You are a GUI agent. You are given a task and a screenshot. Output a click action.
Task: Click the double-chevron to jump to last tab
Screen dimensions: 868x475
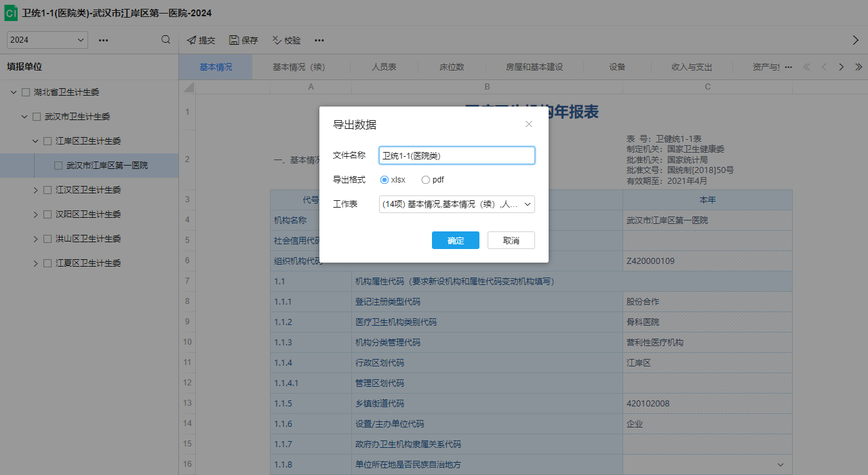(859, 67)
